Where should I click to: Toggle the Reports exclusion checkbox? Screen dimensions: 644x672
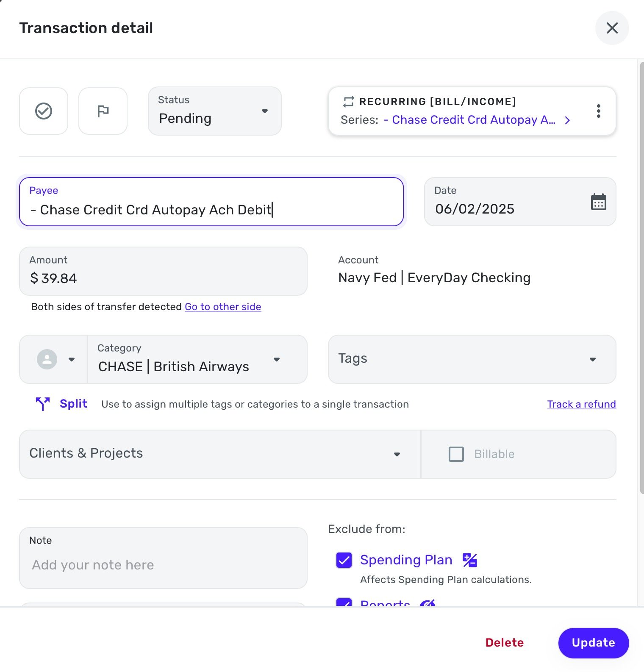[x=344, y=602]
